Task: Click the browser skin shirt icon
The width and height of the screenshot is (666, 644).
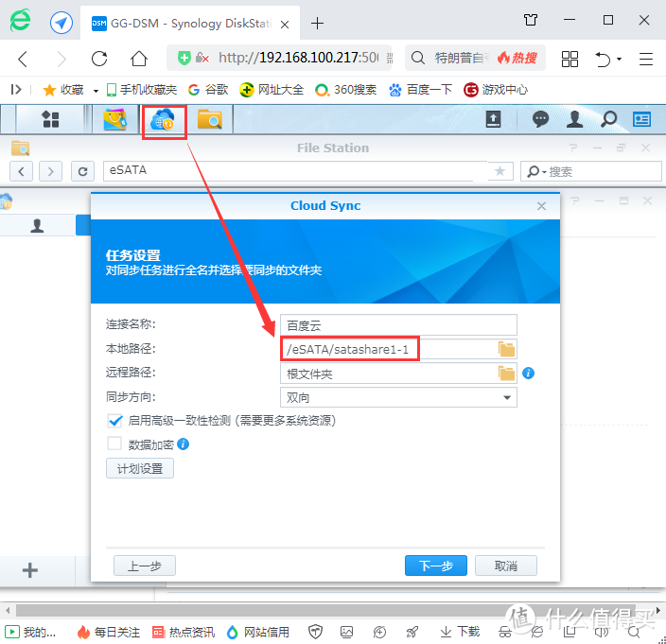Action: (x=531, y=20)
